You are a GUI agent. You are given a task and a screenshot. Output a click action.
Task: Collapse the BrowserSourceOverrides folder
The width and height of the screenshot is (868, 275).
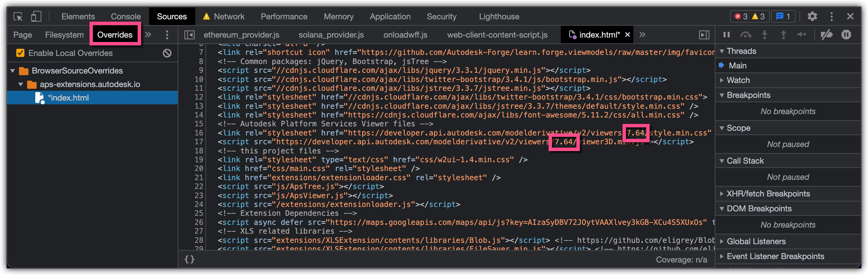[x=13, y=71]
